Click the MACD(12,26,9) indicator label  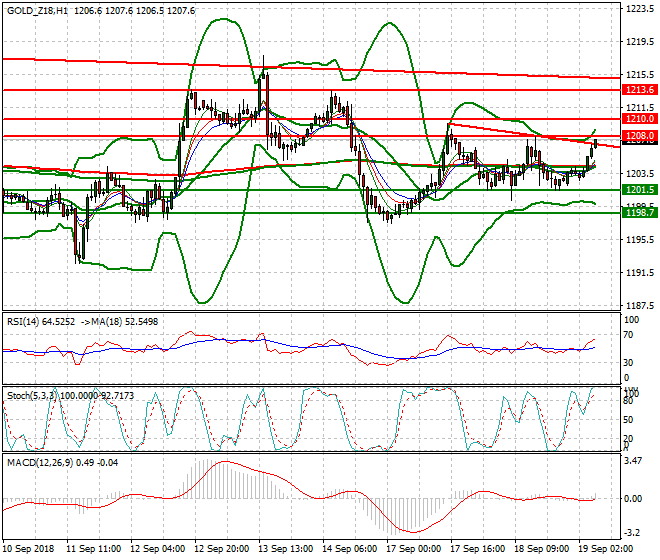[x=40, y=463]
